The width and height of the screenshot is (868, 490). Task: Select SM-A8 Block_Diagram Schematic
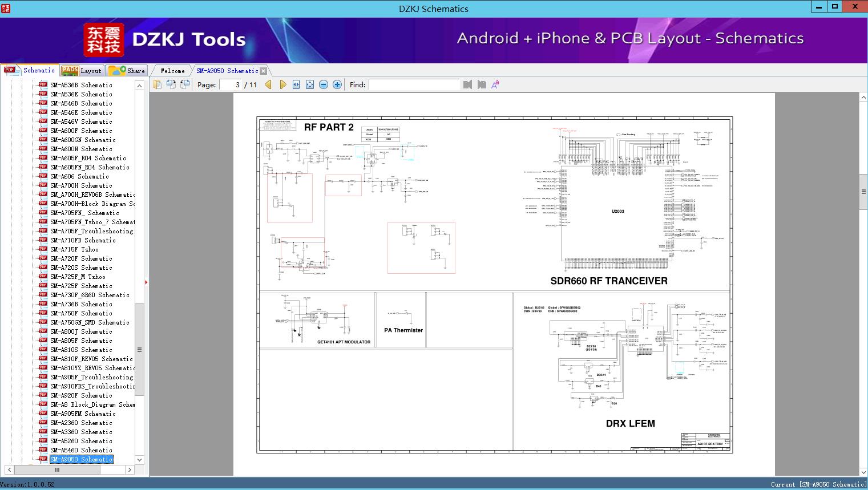92,404
